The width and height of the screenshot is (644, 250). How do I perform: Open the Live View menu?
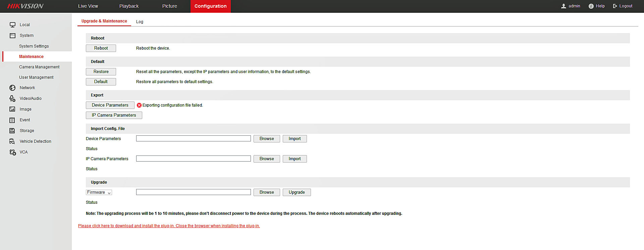[88, 6]
